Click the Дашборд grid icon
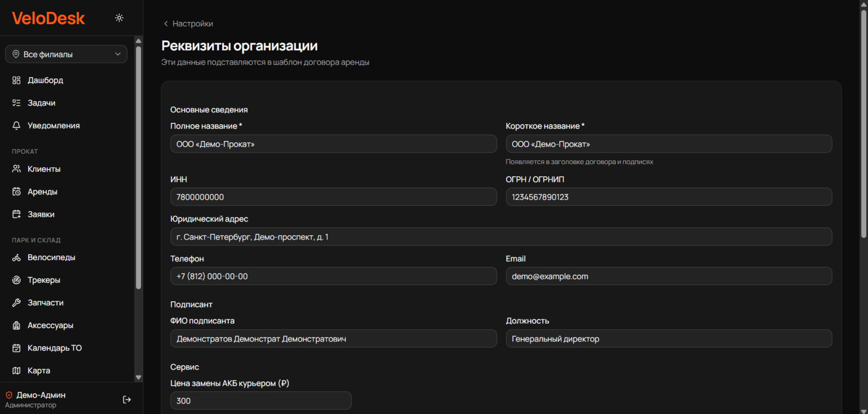 click(x=16, y=80)
